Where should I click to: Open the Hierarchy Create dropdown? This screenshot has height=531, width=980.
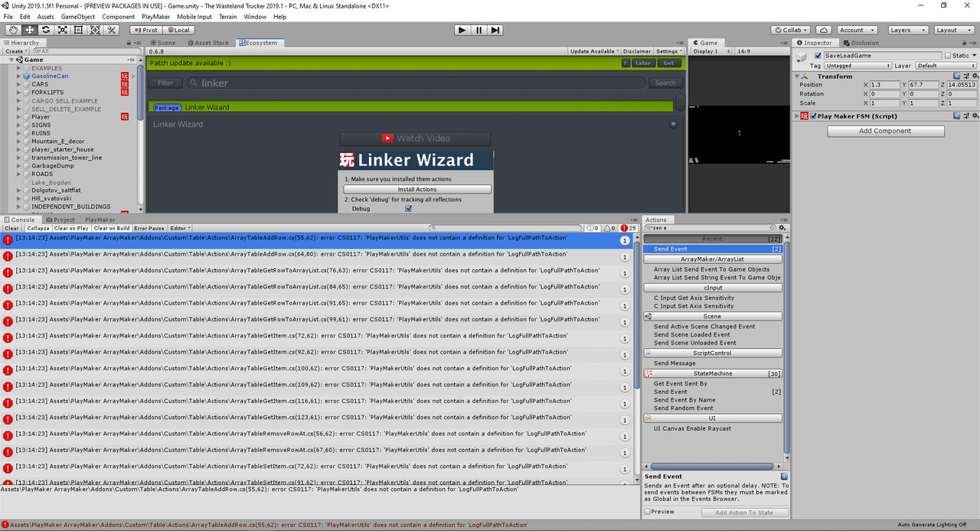click(x=17, y=51)
